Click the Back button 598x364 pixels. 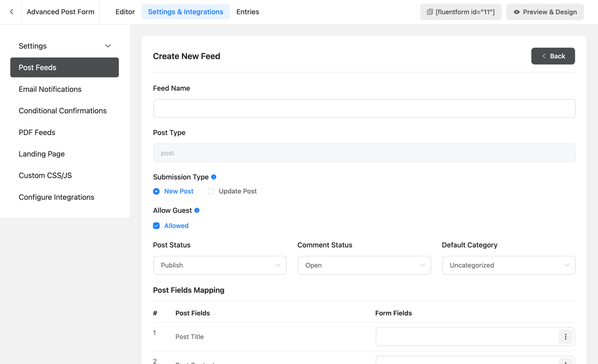[x=553, y=56]
